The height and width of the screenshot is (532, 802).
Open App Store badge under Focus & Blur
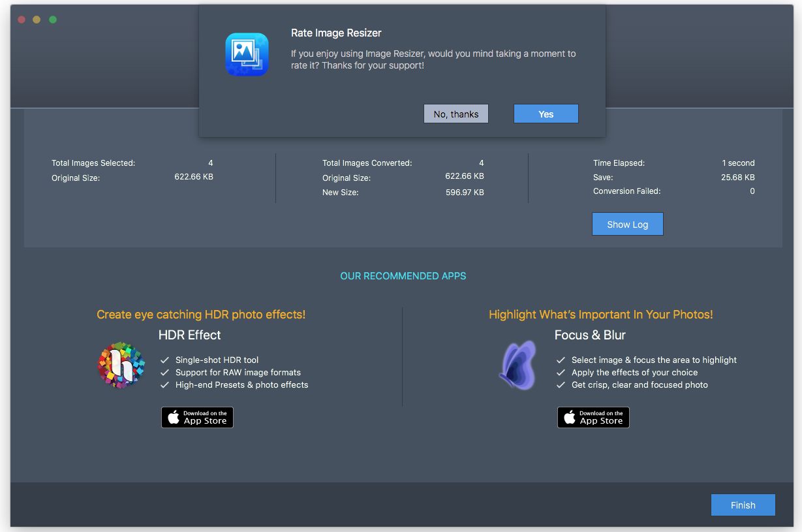(593, 418)
